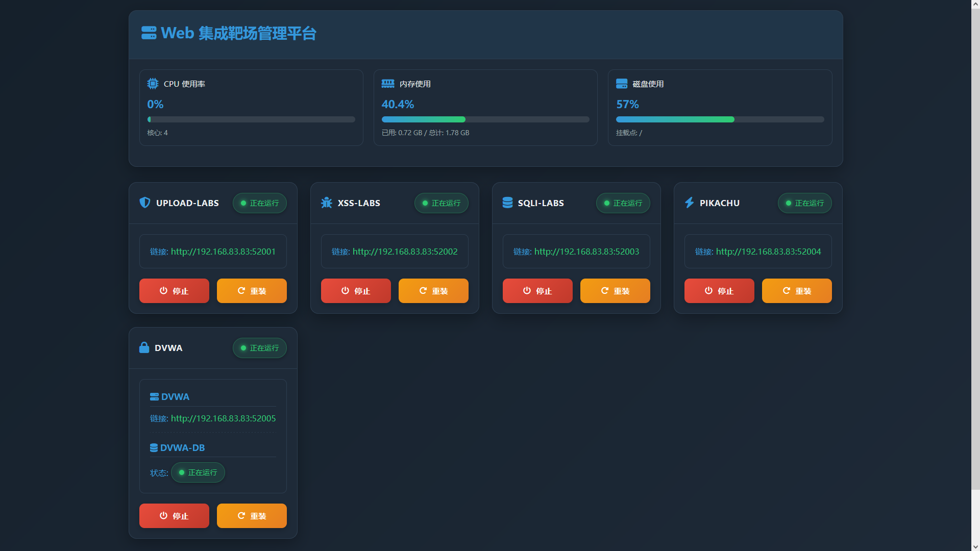Click the 40.4% memory usage value
Viewport: 980px width, 551px height.
(x=398, y=104)
